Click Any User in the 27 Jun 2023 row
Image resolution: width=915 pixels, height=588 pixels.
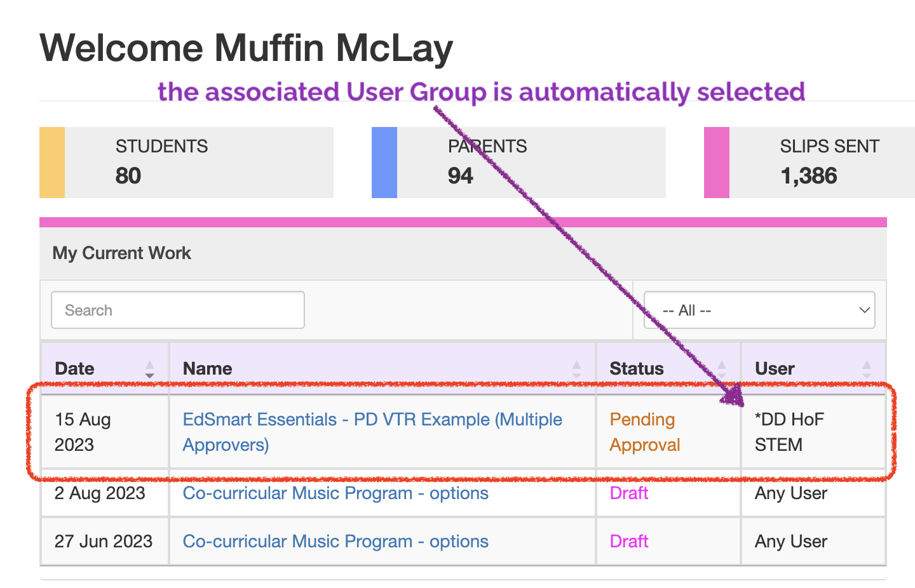791,542
